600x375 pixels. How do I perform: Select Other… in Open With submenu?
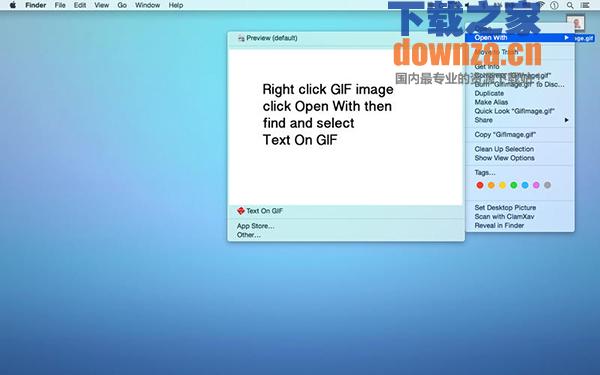(249, 235)
